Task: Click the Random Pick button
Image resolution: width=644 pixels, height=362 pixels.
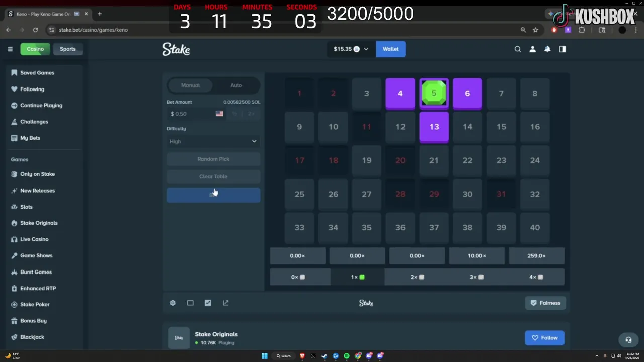Action: point(213,159)
